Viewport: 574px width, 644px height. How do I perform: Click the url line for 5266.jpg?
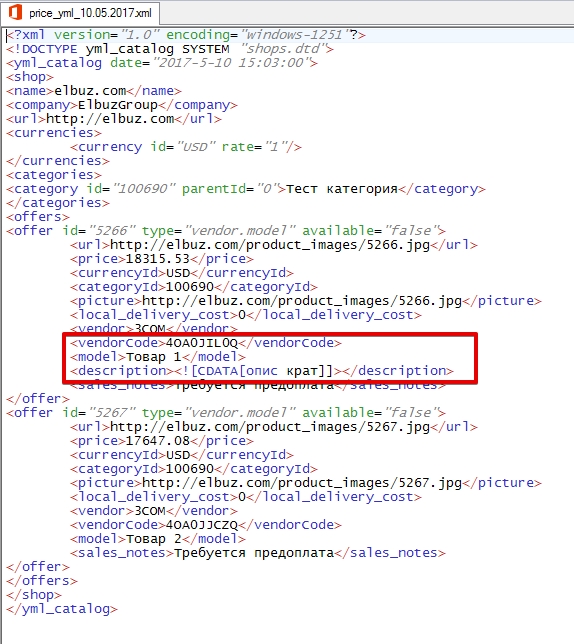[x=274, y=245]
